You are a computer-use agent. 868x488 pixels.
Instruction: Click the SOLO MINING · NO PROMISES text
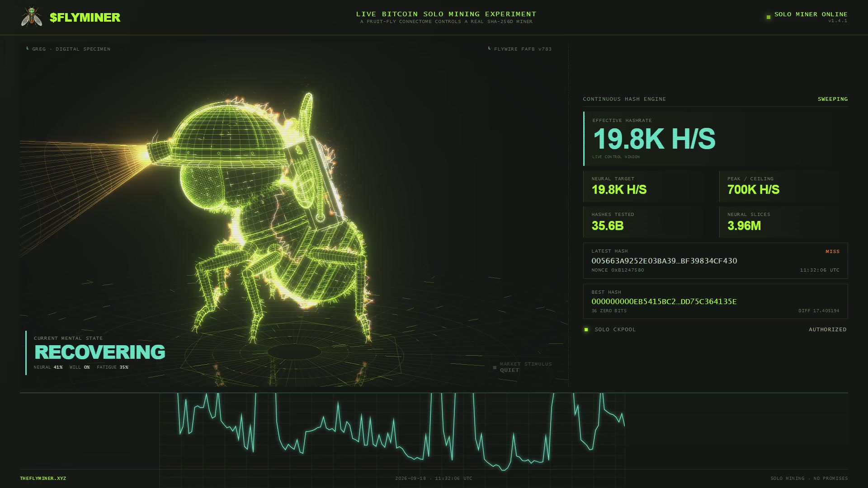click(809, 478)
